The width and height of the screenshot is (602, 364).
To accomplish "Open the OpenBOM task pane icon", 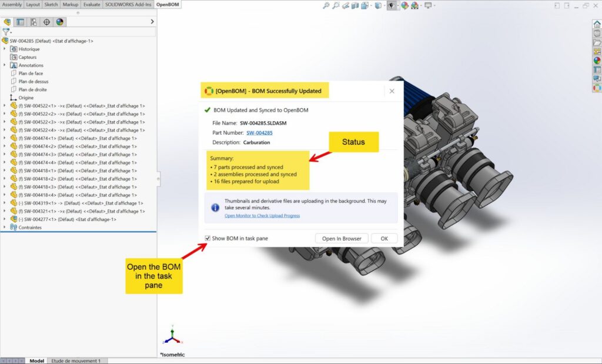I will click(597, 88).
